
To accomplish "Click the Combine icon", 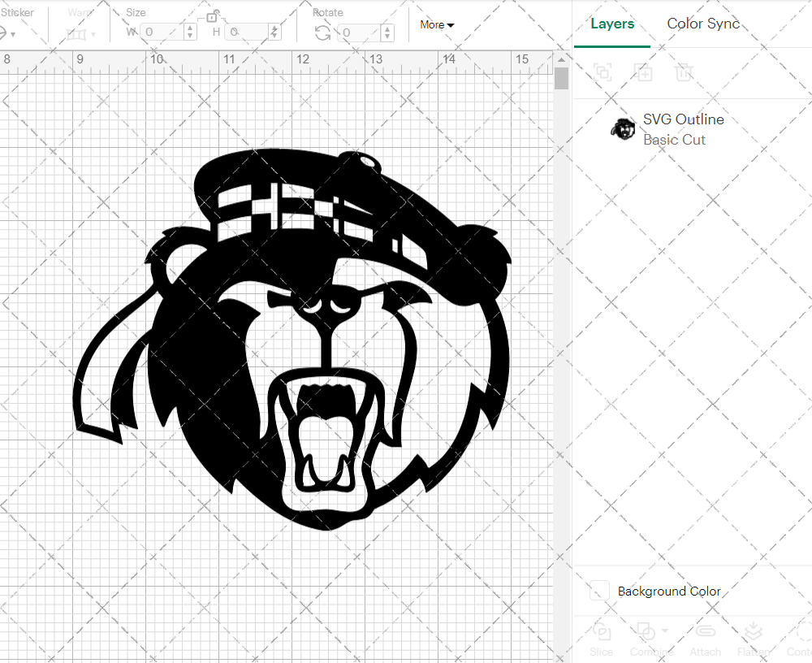I will coord(646,632).
